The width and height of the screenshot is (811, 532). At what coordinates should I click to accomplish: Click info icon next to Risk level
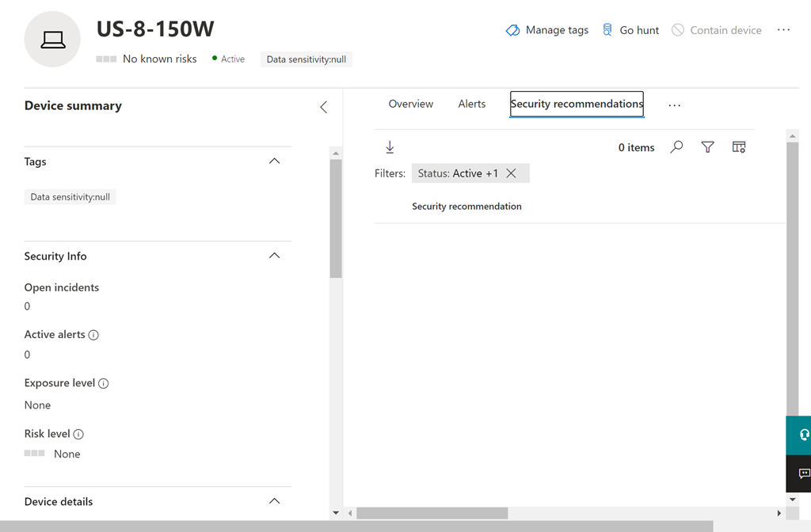click(78, 434)
